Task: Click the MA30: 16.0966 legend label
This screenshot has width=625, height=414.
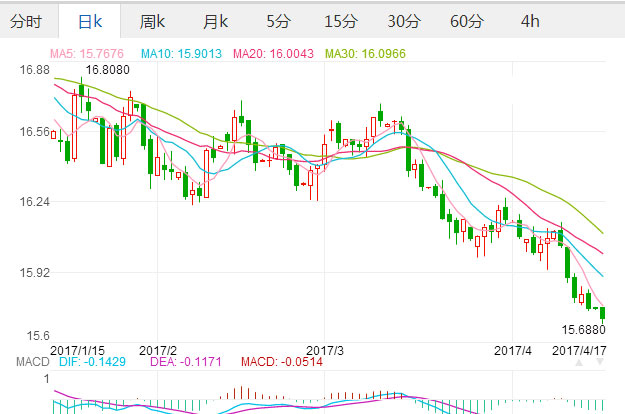Action: [x=366, y=53]
